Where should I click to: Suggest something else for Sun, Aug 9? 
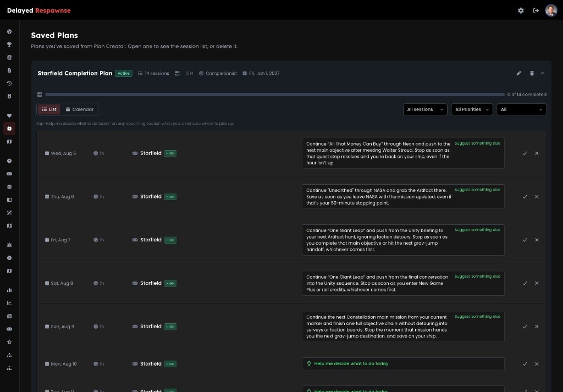[x=477, y=317]
